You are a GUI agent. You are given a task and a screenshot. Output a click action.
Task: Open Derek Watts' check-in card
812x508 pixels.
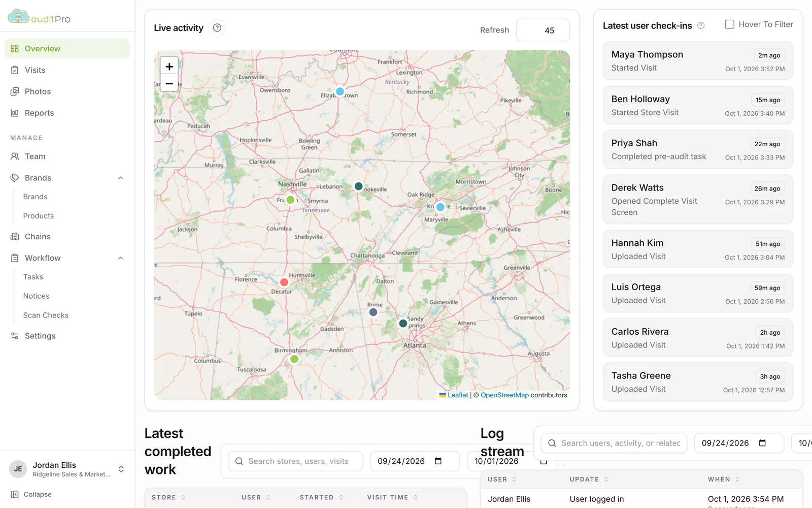pyautogui.click(x=698, y=199)
